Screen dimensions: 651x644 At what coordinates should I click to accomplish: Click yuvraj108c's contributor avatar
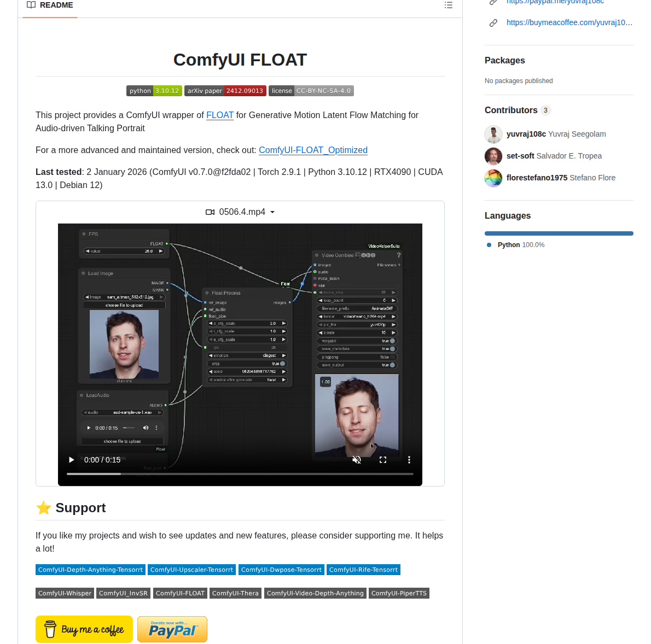point(493,134)
